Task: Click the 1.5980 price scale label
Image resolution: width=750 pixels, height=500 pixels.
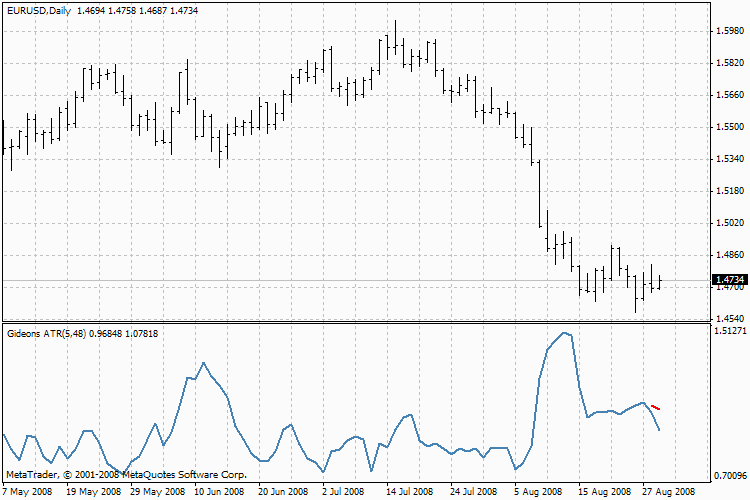Action: [729, 31]
